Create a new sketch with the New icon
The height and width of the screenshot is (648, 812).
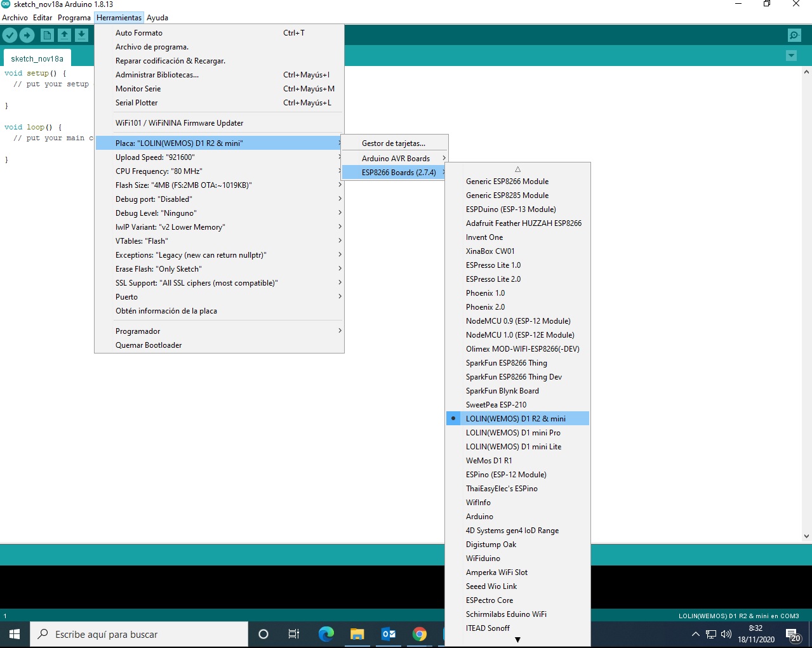47,36
